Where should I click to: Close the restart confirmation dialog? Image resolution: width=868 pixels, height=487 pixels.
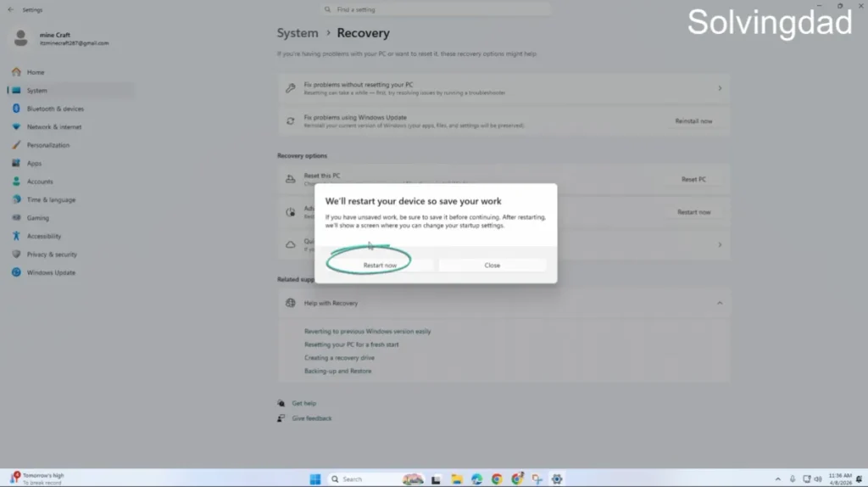492,266
